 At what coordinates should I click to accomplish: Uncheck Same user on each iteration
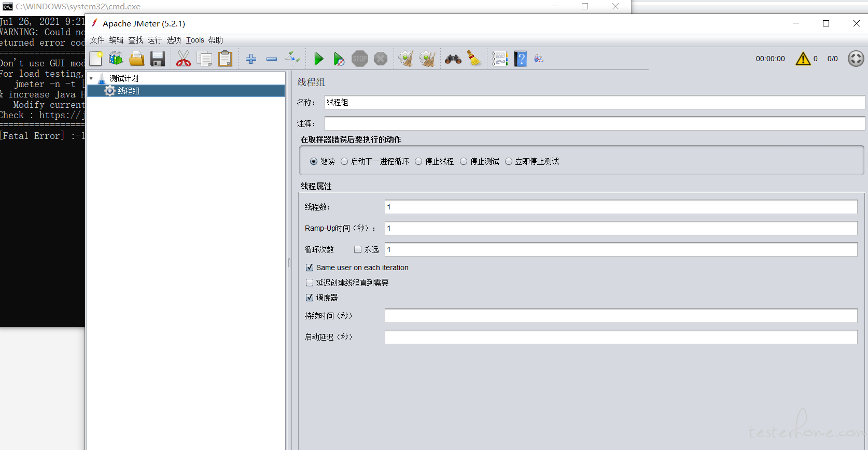pos(310,268)
